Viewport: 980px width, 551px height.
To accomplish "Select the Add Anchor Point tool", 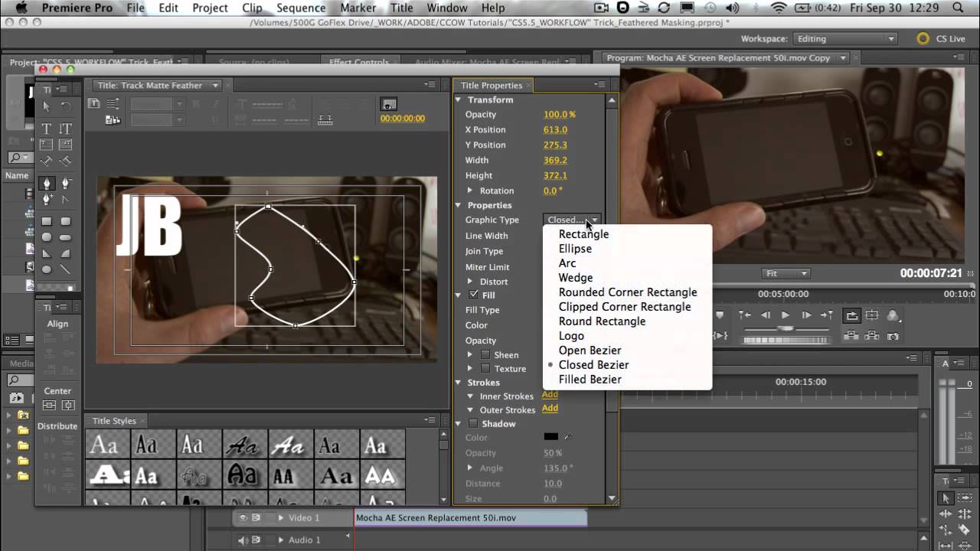I will coord(46,199).
